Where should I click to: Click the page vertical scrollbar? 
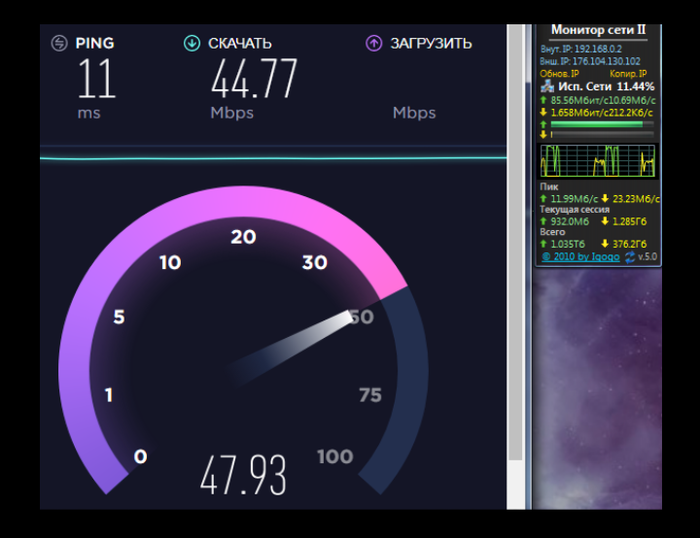click(516, 250)
